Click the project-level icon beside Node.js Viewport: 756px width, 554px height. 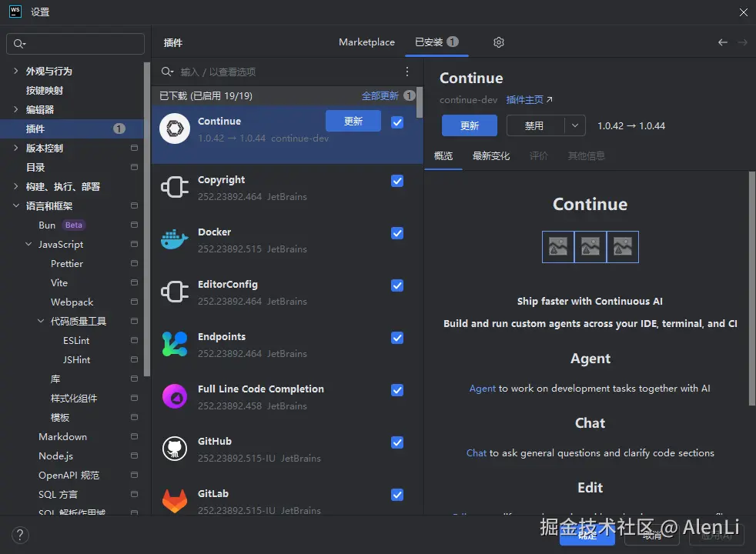tap(134, 456)
